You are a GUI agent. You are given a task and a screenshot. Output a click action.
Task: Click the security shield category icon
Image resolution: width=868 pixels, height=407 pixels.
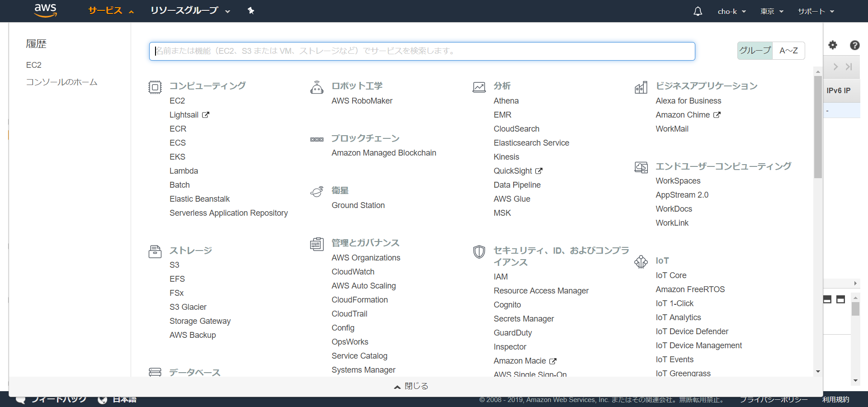[x=479, y=251]
